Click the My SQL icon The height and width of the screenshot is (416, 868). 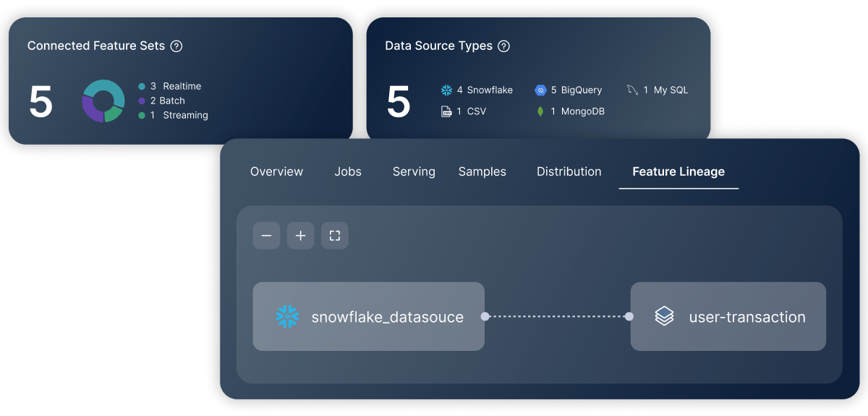coord(633,90)
